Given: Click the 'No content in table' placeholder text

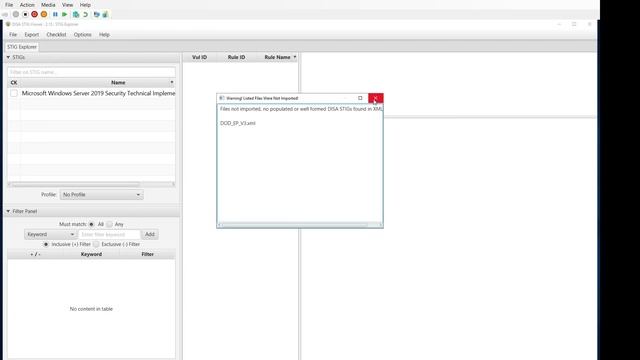Looking at the screenshot, I should point(91,309).
